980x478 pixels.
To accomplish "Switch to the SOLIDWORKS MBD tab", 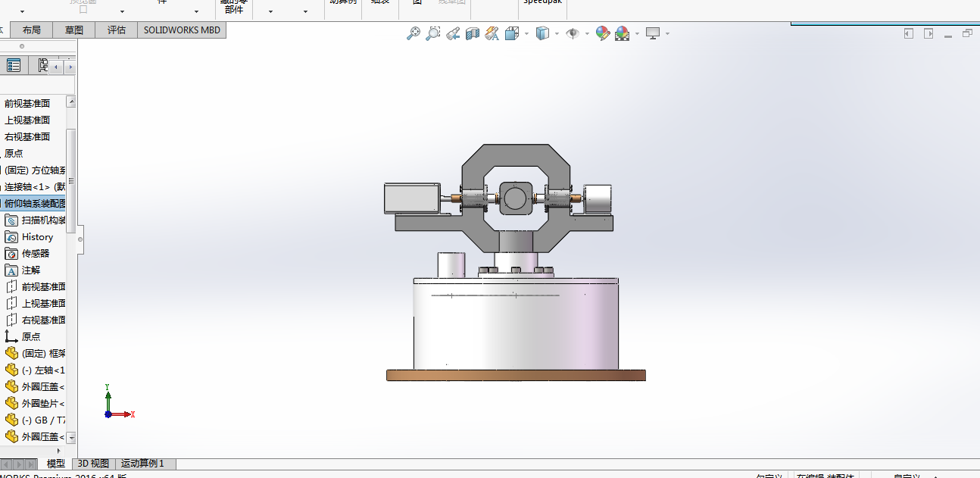I will pos(182,30).
